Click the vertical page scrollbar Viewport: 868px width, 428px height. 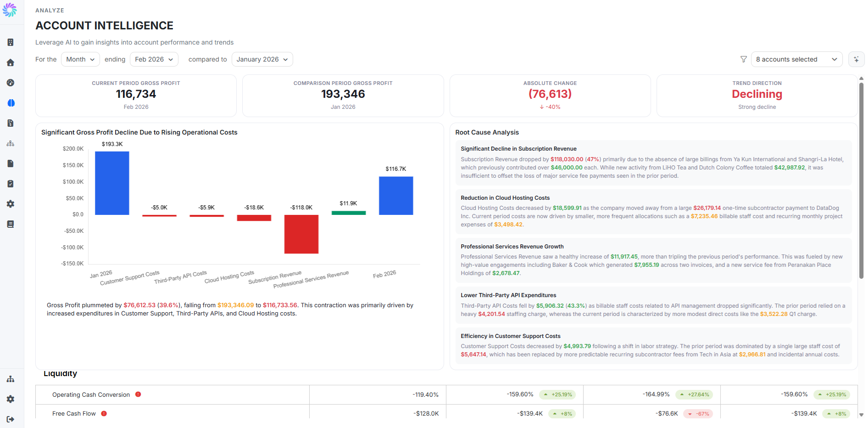(861, 181)
